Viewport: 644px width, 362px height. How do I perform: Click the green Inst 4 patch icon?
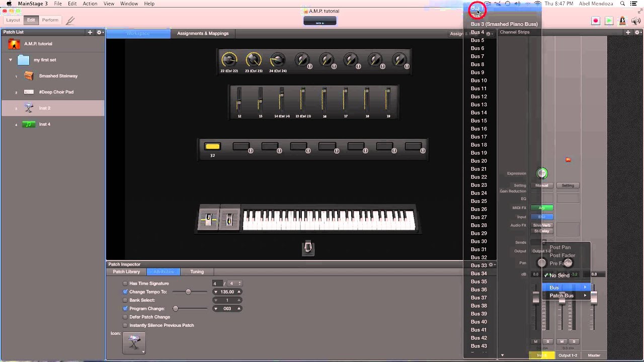(x=29, y=124)
